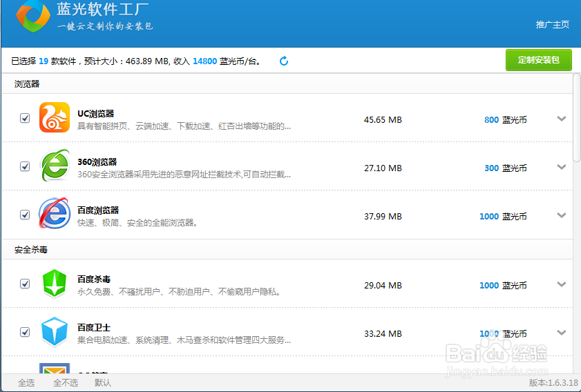Toggle the 百度杀毒 checkbox
581x392 pixels.
(x=25, y=284)
